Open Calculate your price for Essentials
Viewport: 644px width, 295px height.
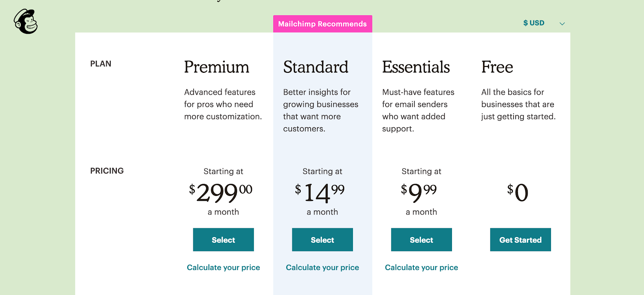point(421,268)
